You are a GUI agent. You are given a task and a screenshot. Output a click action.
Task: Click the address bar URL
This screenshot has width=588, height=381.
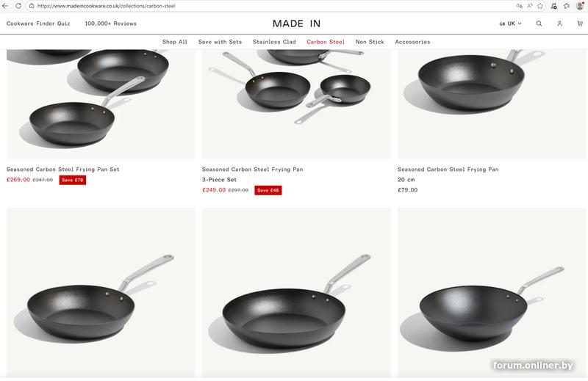click(x=220, y=5)
